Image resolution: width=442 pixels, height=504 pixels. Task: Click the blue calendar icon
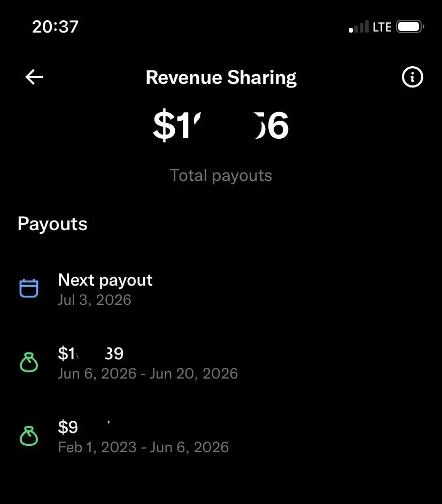pyautogui.click(x=29, y=288)
